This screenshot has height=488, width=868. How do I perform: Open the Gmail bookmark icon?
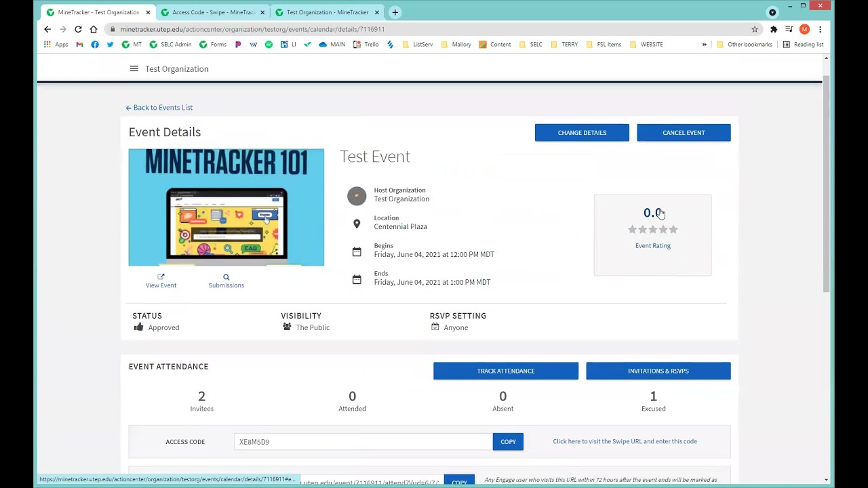click(x=79, y=45)
